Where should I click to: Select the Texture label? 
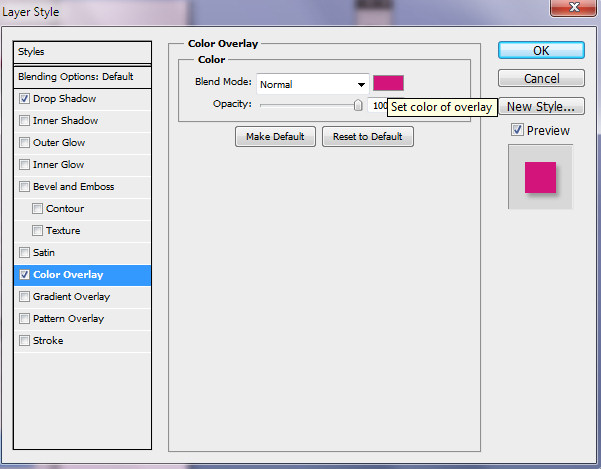(63, 231)
